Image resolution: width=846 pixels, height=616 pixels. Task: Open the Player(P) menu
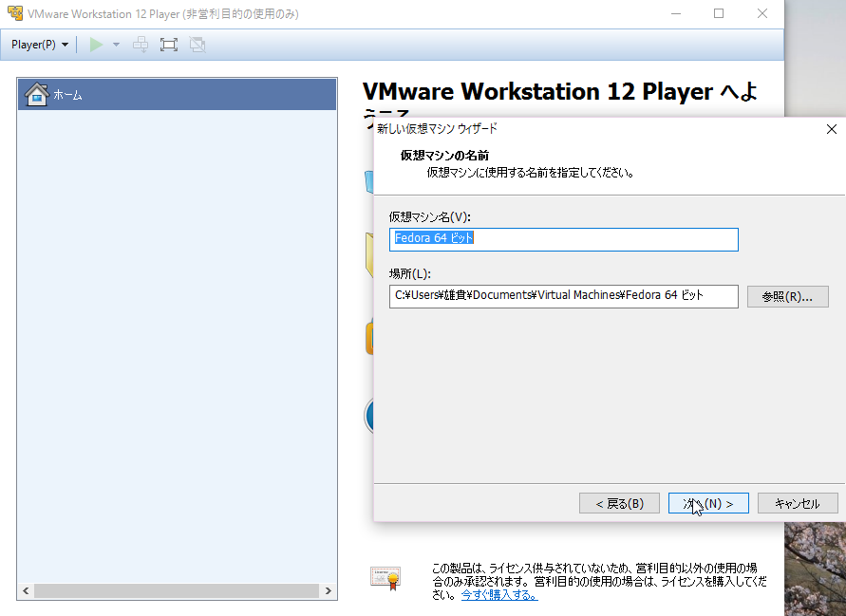pos(40,45)
